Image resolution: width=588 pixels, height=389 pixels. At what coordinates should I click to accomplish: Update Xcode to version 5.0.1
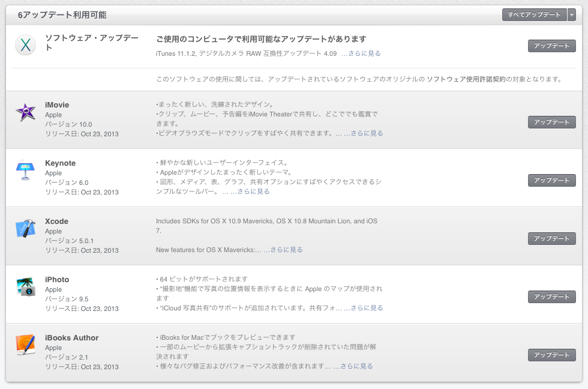tap(551, 239)
